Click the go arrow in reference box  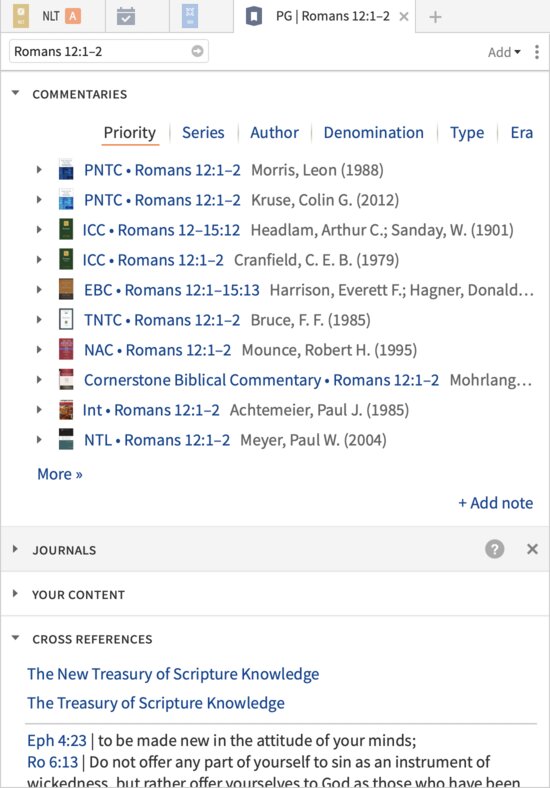pos(197,51)
